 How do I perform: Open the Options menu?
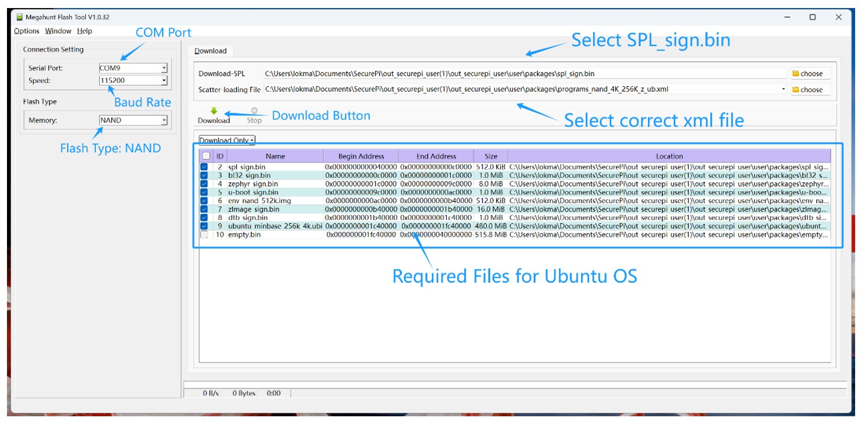pos(26,31)
